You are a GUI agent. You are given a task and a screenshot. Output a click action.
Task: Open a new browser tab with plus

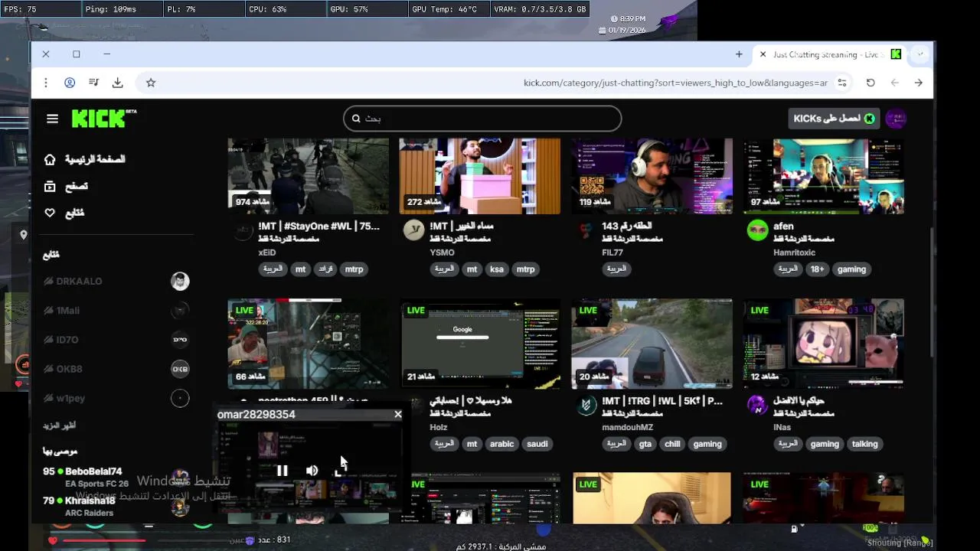point(739,54)
